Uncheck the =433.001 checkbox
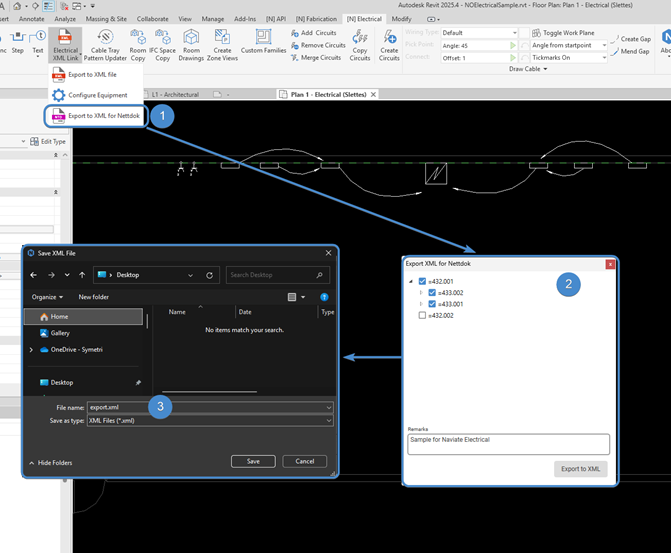Viewport: 671px width, 553px height. pos(432,304)
